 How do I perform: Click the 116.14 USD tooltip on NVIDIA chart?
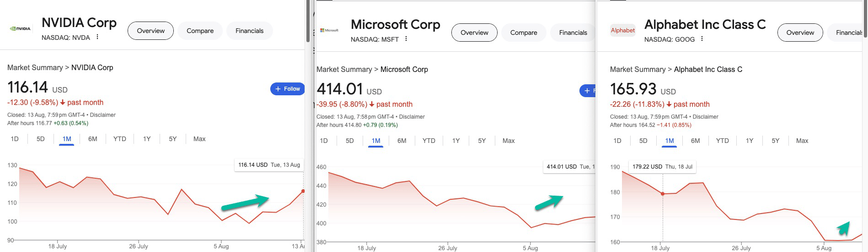[x=269, y=165]
